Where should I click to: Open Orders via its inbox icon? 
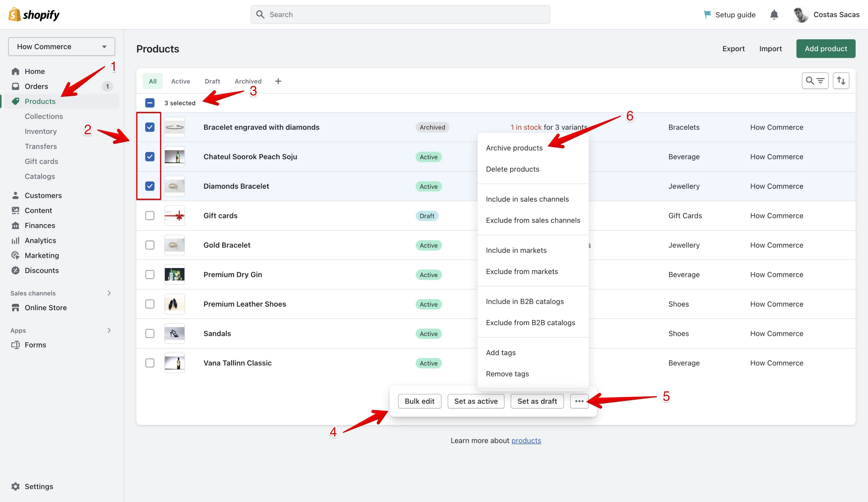[x=15, y=86]
